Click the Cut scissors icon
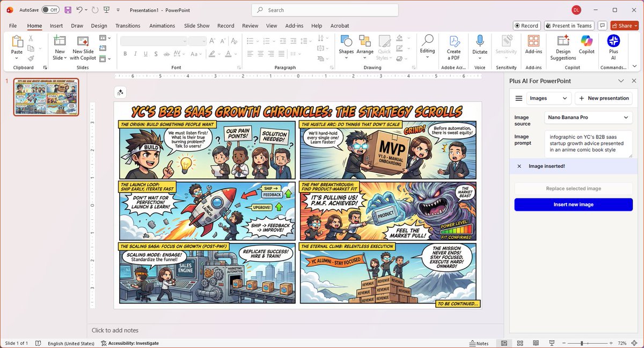The height and width of the screenshot is (348, 644). click(x=31, y=38)
